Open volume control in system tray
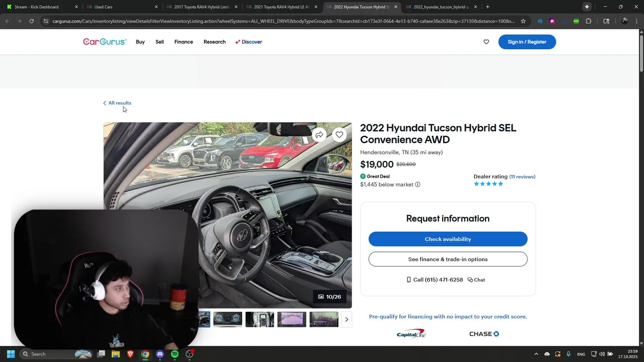644x362 pixels. tap(602, 354)
